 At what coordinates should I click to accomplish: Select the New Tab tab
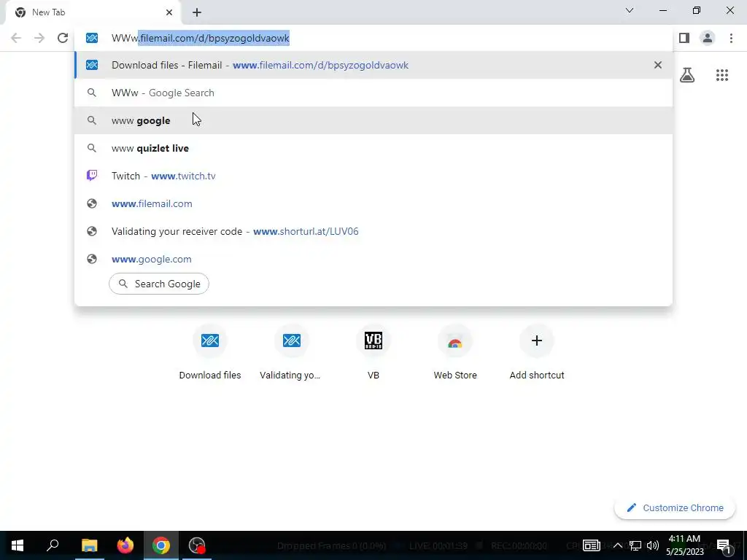pos(93,12)
